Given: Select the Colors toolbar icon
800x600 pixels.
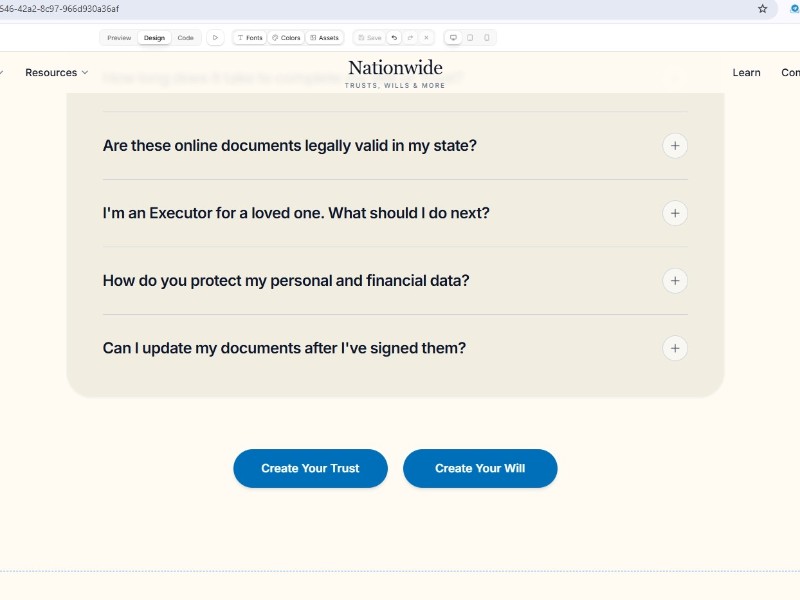Looking at the screenshot, I should click(287, 37).
